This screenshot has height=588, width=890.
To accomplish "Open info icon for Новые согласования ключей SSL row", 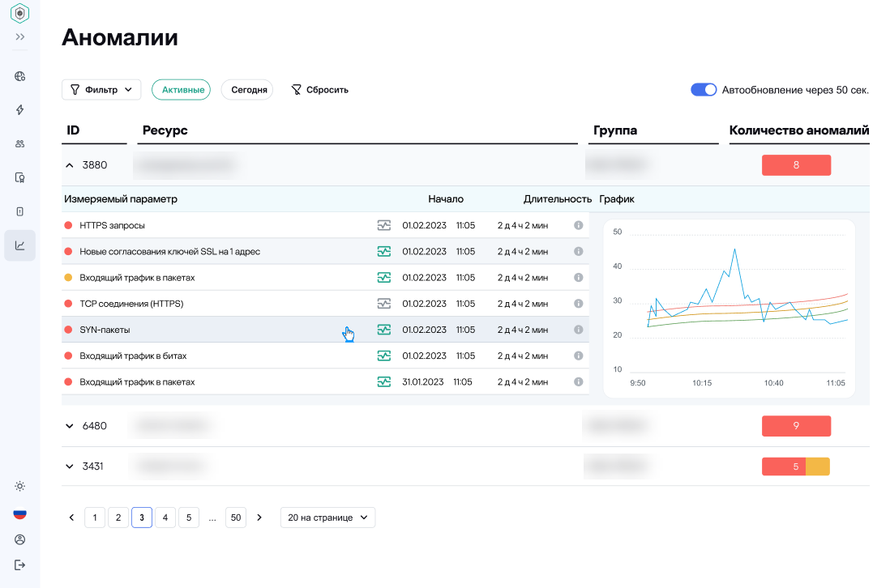I will (x=579, y=251).
